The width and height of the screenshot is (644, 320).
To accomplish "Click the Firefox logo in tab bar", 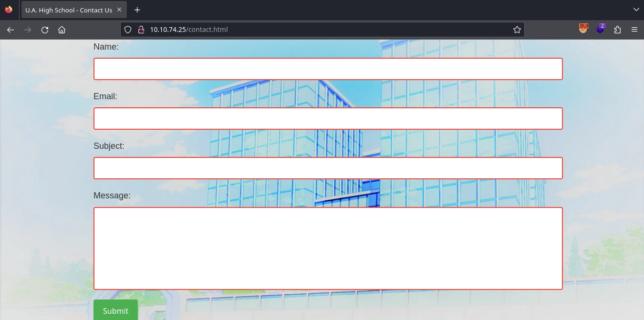I will tap(9, 10).
